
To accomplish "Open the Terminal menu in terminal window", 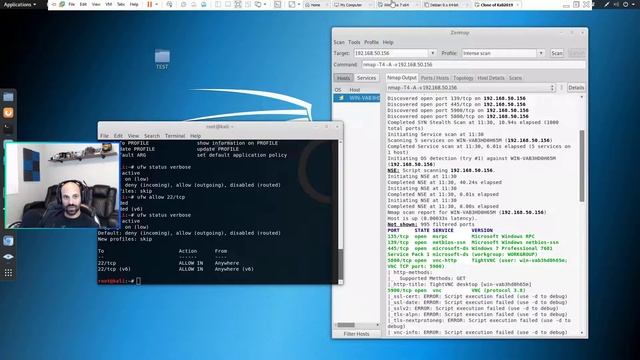I will 175,136.
